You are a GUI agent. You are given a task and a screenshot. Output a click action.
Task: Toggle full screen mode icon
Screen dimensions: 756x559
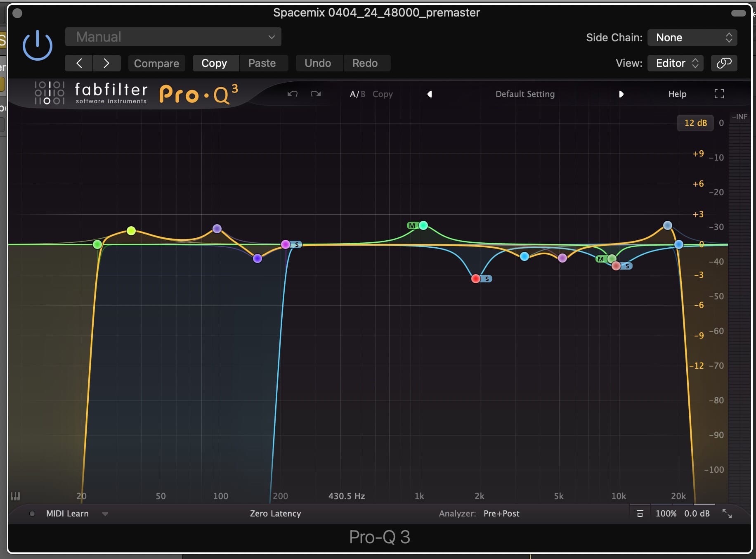click(x=719, y=94)
